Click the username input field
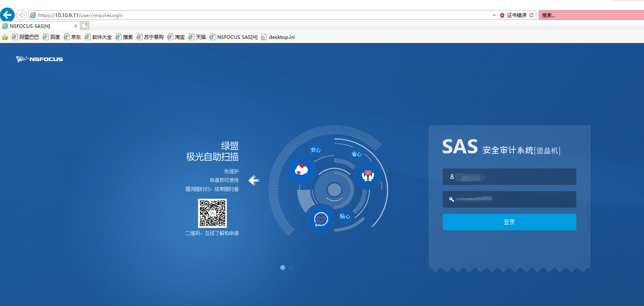This screenshot has height=306, width=644. point(510,177)
